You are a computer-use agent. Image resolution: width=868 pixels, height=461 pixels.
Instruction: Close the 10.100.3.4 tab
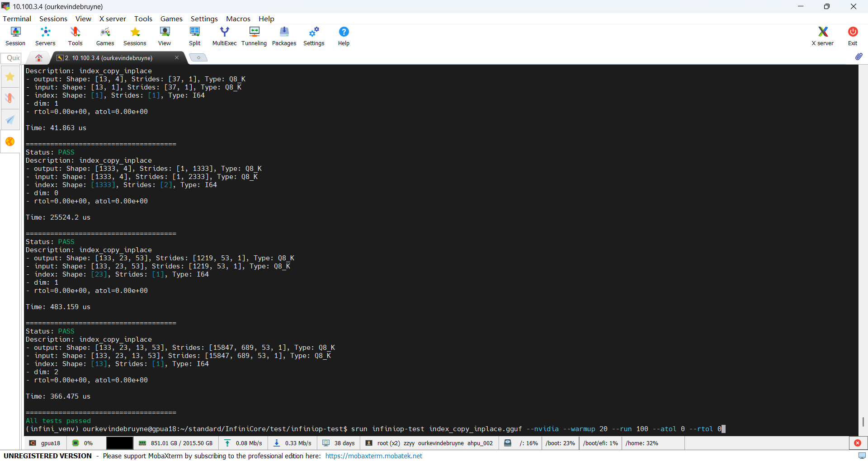pos(177,58)
